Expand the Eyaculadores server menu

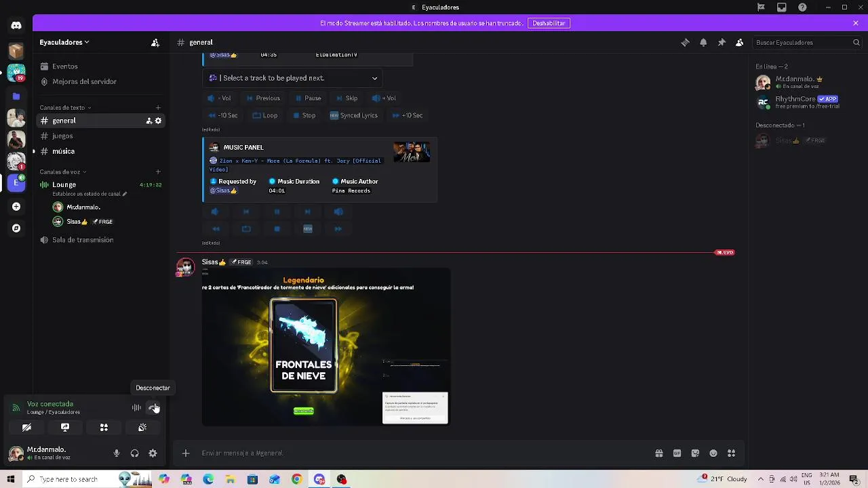[x=64, y=42]
